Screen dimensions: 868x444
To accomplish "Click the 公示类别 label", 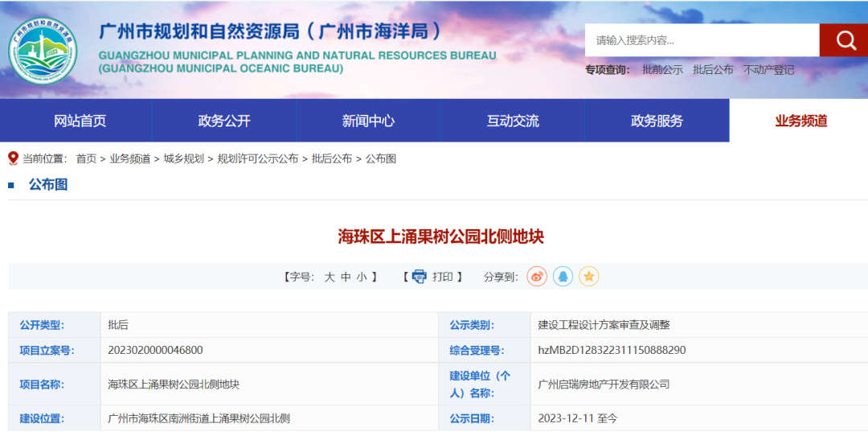I will 472,325.
